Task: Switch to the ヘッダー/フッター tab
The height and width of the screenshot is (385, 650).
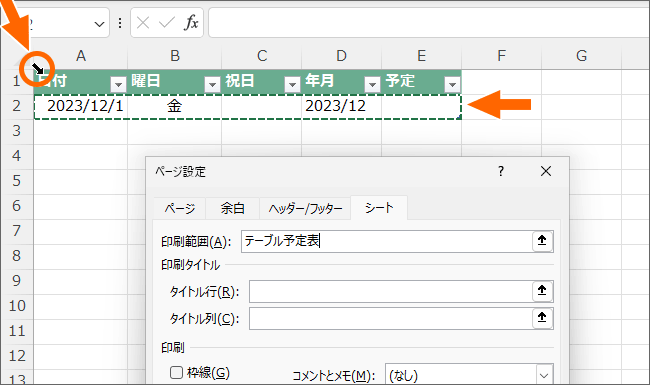Action: (305, 208)
